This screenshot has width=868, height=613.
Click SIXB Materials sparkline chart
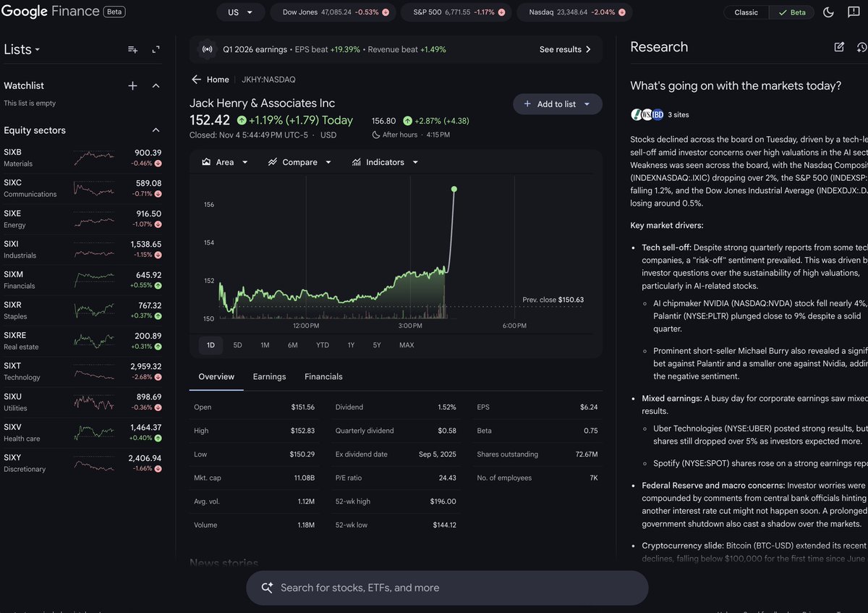pos(93,157)
